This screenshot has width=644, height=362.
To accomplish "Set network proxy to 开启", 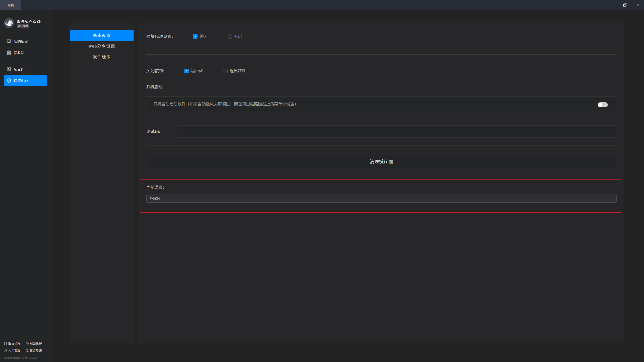I will [230, 36].
